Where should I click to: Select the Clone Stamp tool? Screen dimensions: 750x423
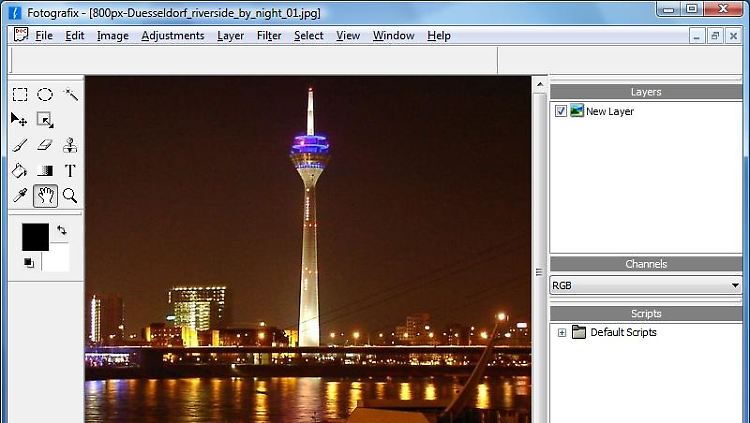click(70, 145)
